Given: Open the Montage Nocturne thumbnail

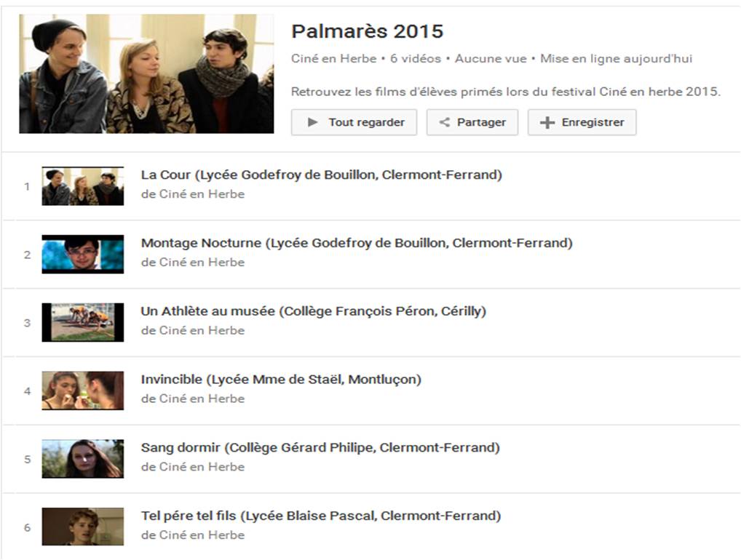Looking at the screenshot, I should coord(83,254).
